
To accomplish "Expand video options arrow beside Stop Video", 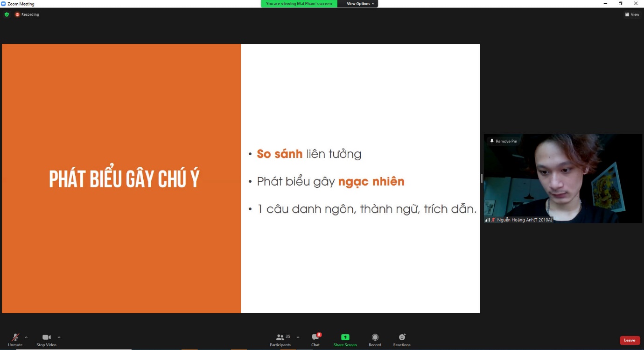I will click(59, 337).
